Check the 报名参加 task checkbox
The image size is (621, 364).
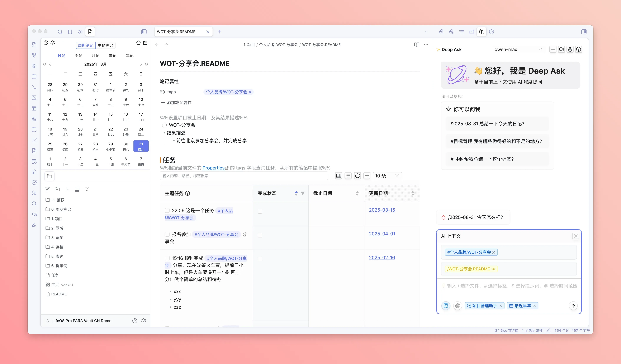[x=167, y=234]
